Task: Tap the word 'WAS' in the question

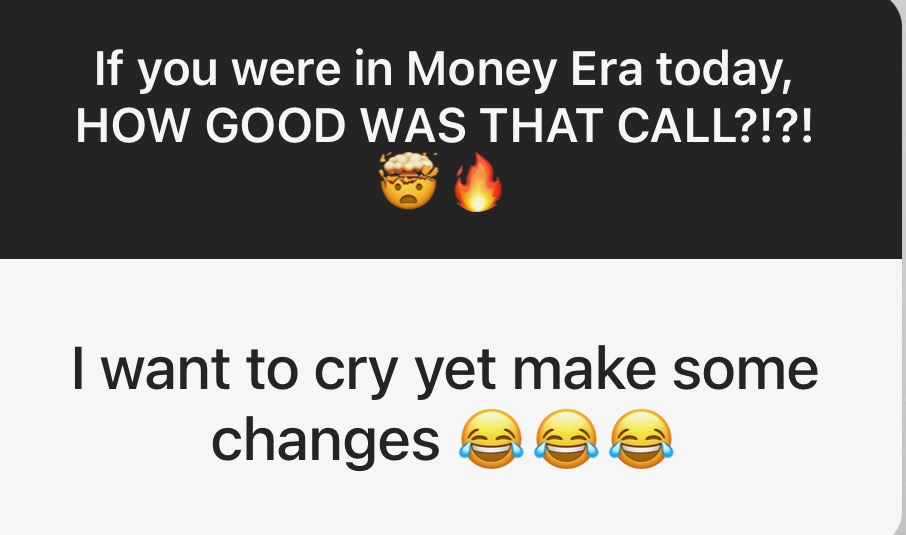Action: (x=413, y=125)
